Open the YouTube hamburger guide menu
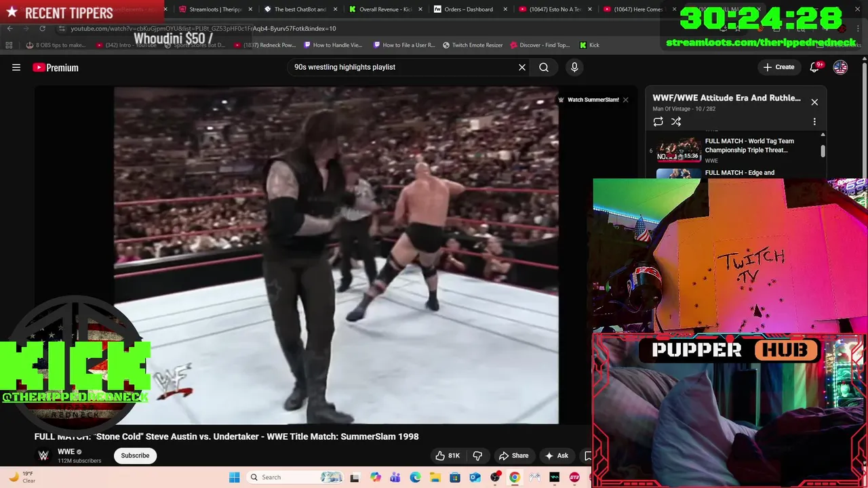Viewport: 868px width, 488px height. pyautogui.click(x=16, y=67)
